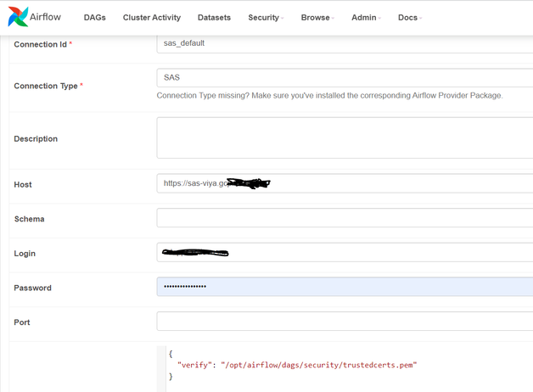Open the DAGs page
Screen dimensions: 533x392
(95, 18)
